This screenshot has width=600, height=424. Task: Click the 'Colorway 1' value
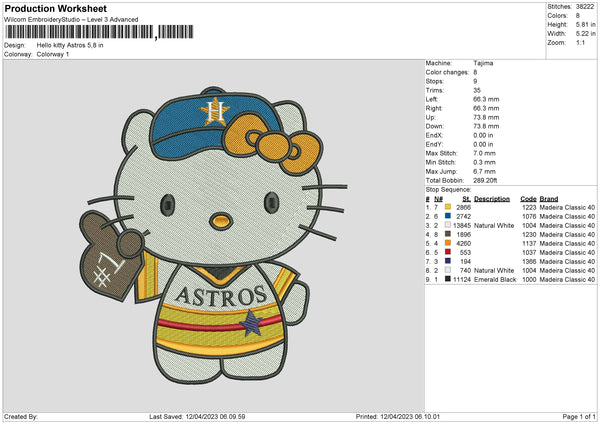(53, 54)
